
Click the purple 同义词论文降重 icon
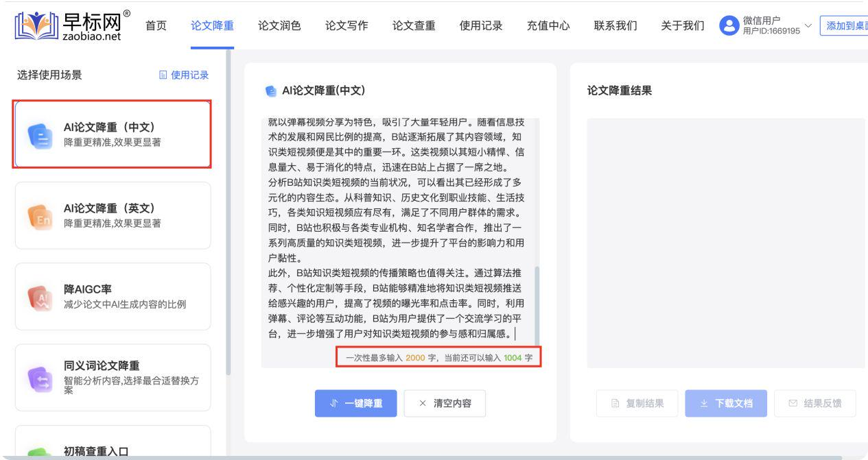[x=39, y=377]
